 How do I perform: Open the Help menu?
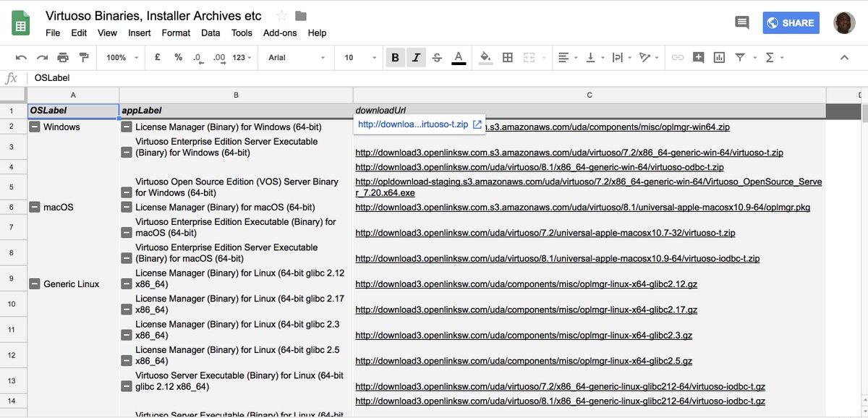coord(317,33)
